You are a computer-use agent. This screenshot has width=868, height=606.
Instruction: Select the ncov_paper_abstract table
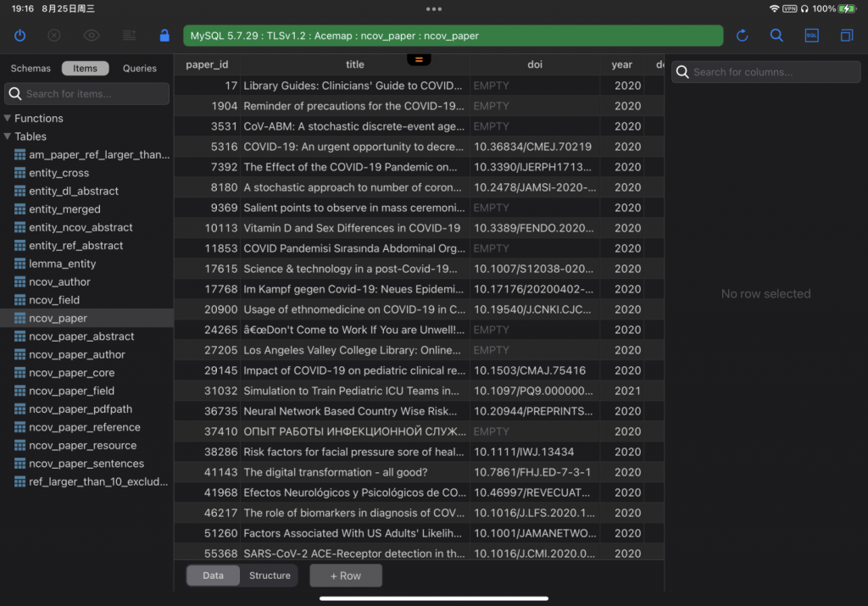pyautogui.click(x=81, y=336)
